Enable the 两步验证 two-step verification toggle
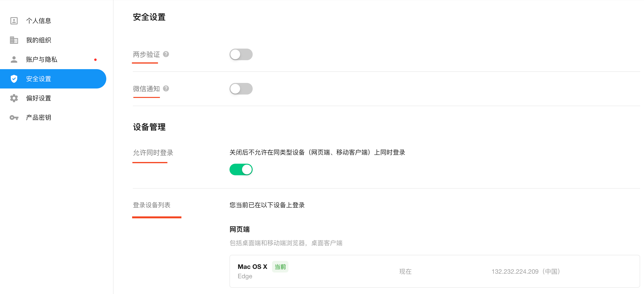 pyautogui.click(x=241, y=55)
